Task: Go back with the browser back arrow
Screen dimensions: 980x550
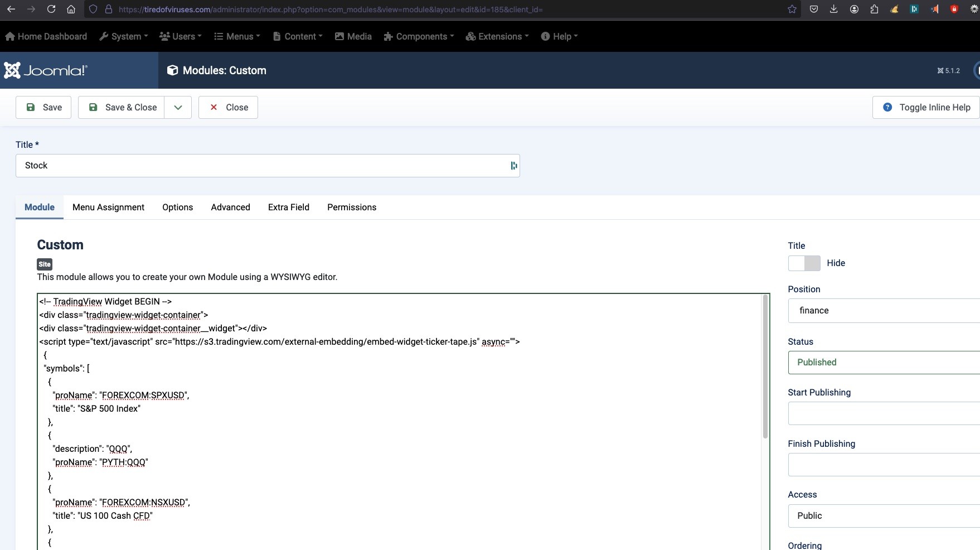Action: pyautogui.click(x=11, y=9)
